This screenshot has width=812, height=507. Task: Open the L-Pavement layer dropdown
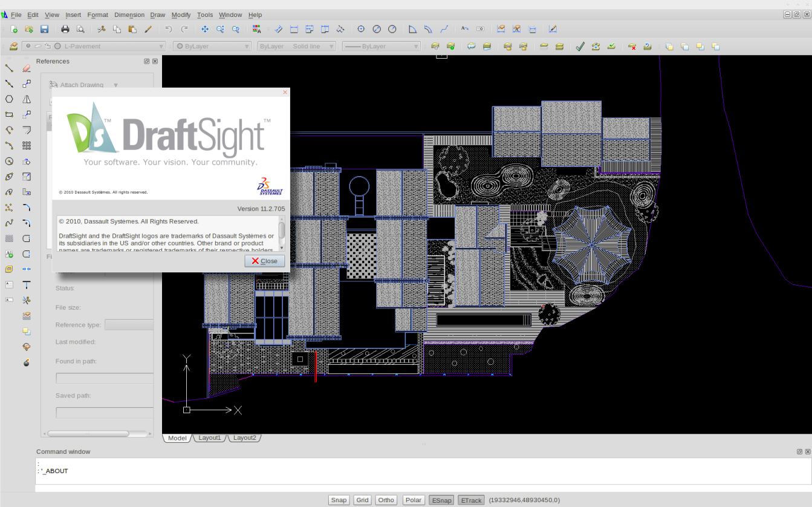(94, 46)
